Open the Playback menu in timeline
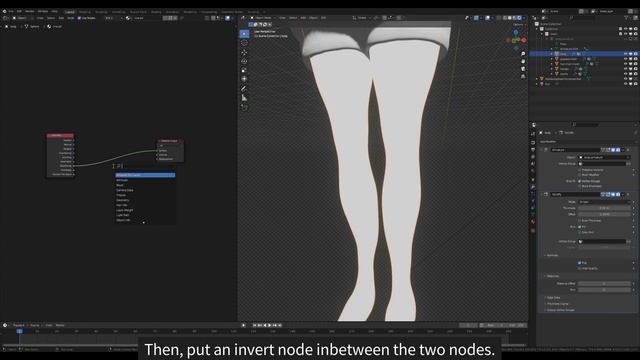640x360 pixels. pyautogui.click(x=19, y=325)
